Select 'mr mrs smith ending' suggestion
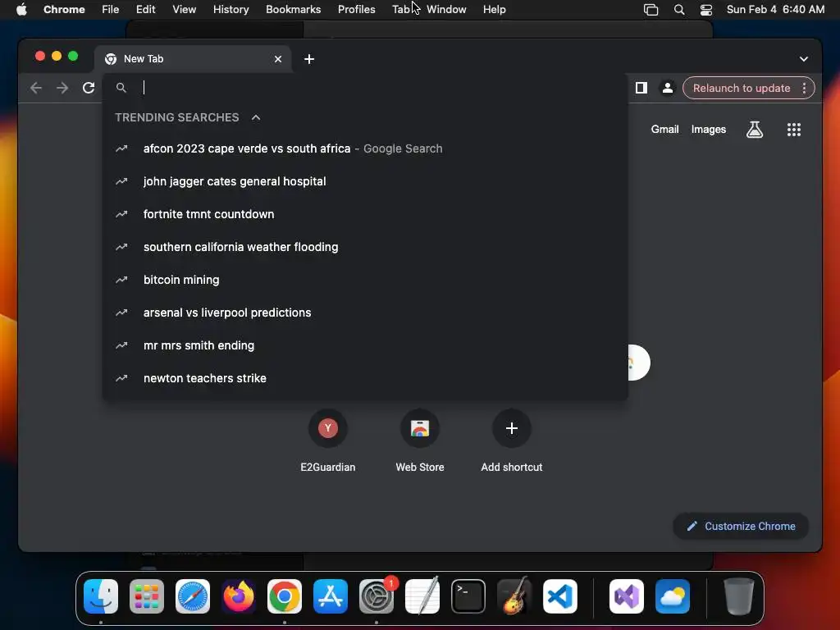 (x=365, y=345)
